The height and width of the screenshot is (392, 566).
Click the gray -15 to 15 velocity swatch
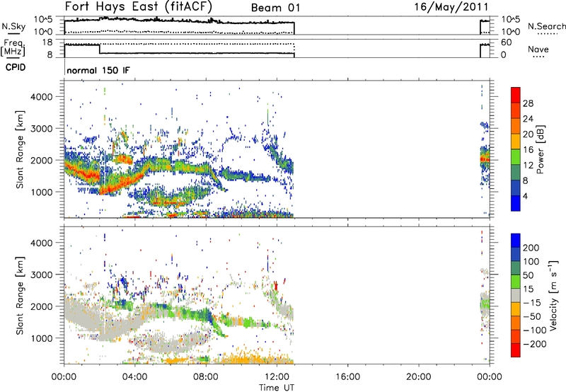click(x=516, y=296)
